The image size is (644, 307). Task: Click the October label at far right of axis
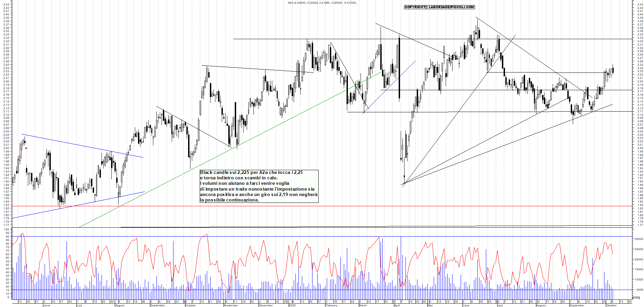pos(611,305)
